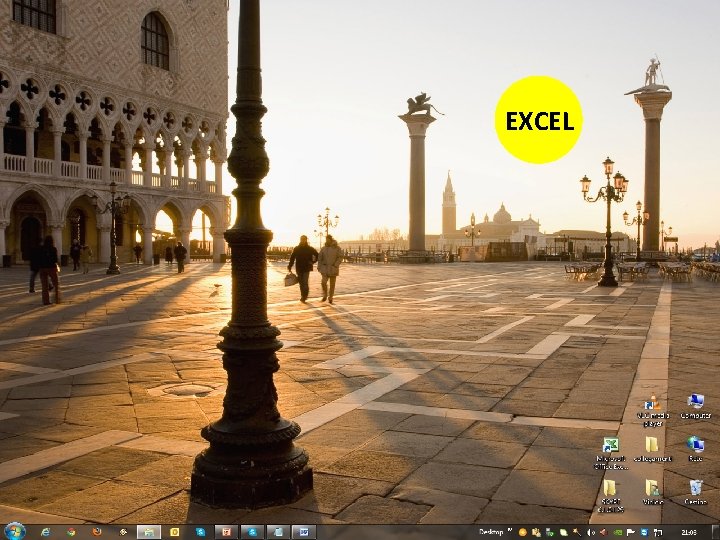Expand the Desktop toolbar chevron
The image size is (720, 540).
[510, 530]
